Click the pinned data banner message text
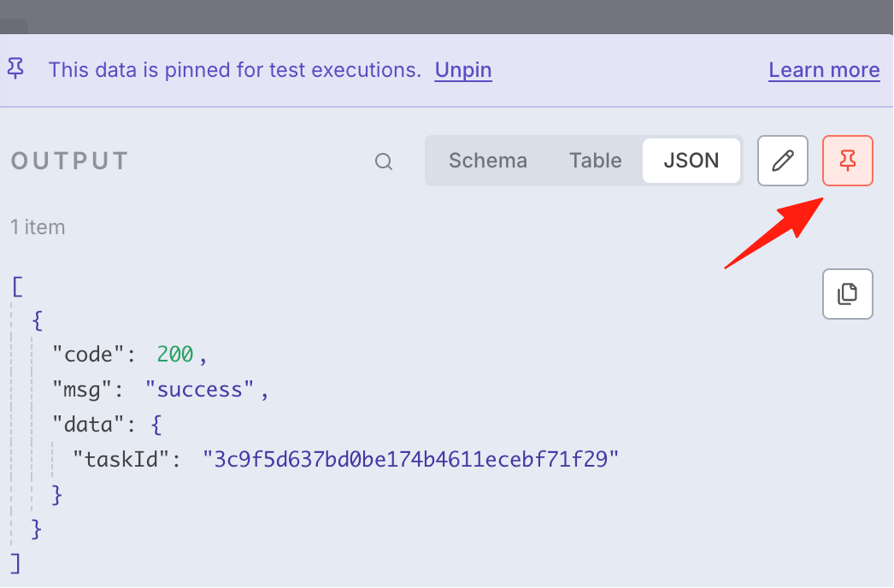This screenshot has height=588, width=894. [234, 70]
